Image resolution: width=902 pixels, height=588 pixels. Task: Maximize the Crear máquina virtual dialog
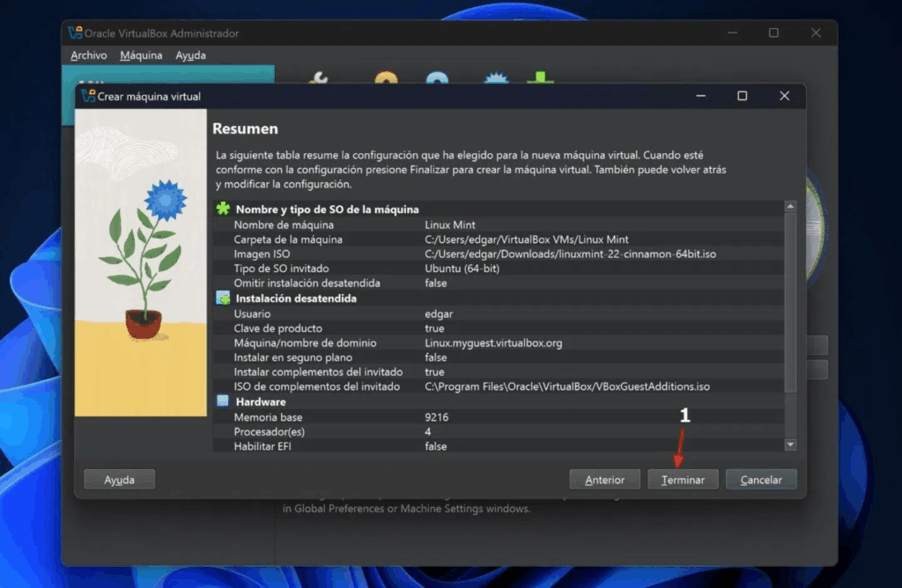742,96
